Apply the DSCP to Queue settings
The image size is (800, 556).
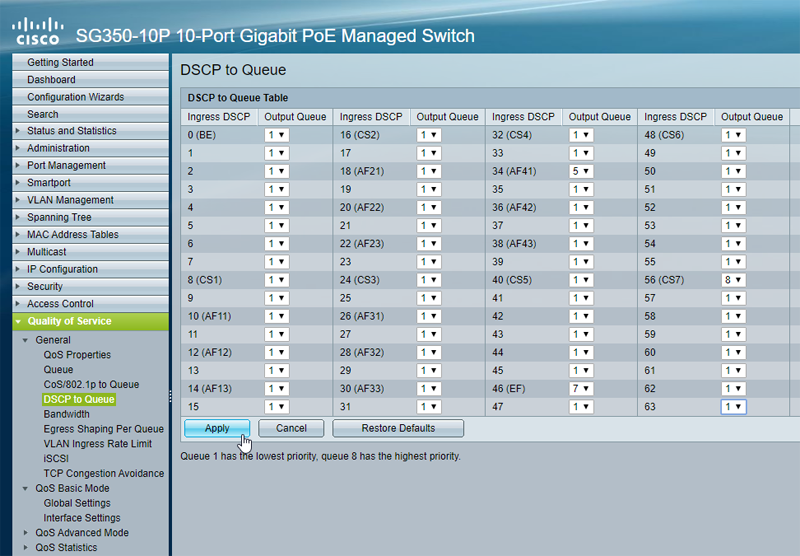pos(217,428)
